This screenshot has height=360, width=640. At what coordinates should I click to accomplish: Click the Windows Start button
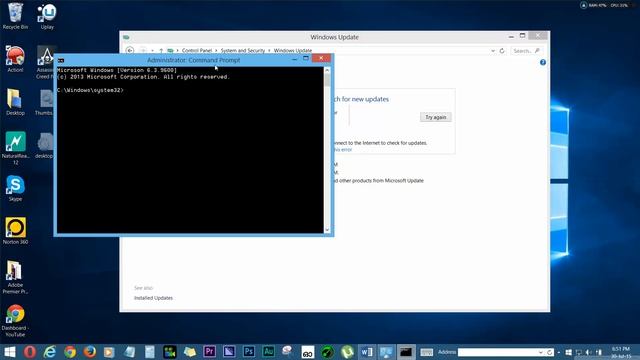(10, 352)
